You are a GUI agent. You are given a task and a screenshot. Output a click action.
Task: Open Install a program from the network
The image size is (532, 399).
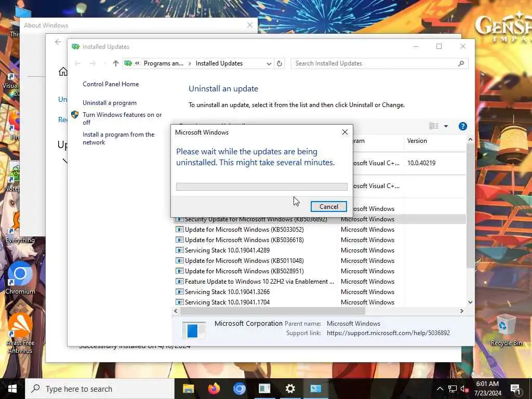point(118,138)
